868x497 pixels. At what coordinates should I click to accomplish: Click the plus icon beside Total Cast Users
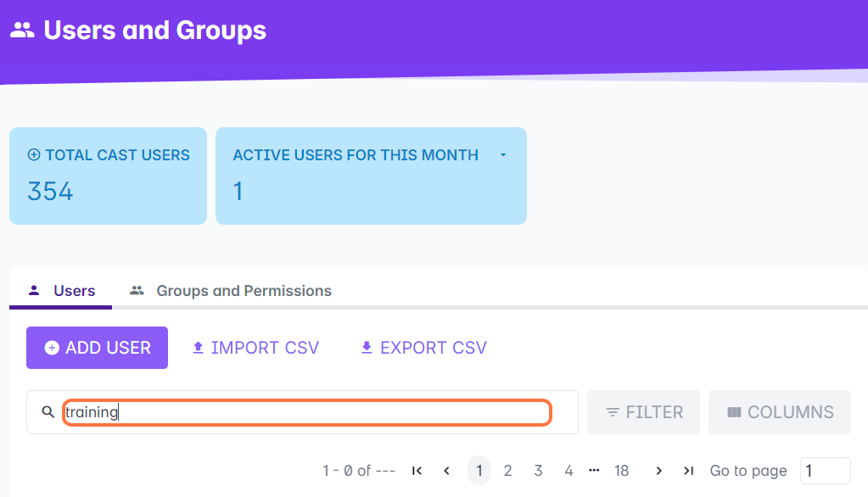(34, 155)
